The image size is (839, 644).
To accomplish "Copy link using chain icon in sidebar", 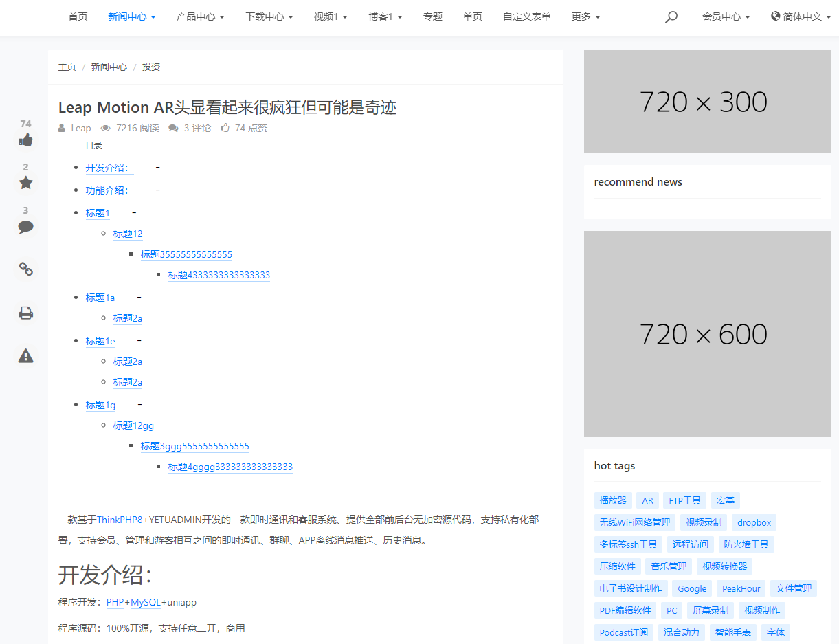I will click(x=25, y=269).
